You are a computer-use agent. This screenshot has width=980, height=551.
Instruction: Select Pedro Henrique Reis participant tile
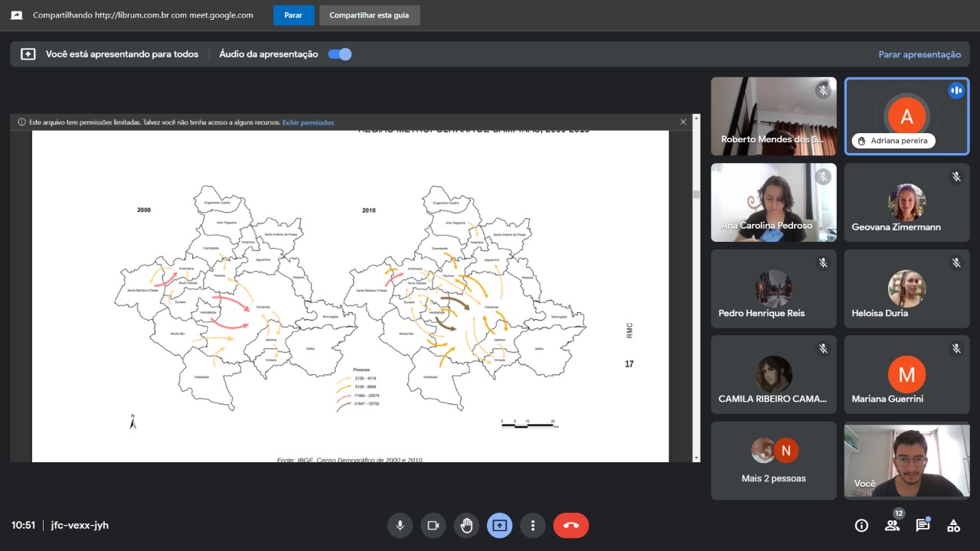tap(774, 289)
